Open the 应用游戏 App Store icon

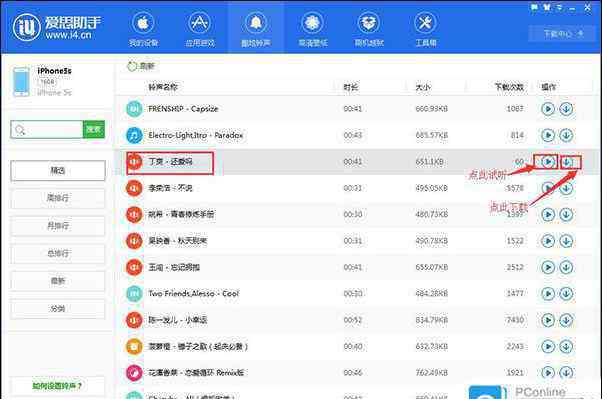(200, 29)
